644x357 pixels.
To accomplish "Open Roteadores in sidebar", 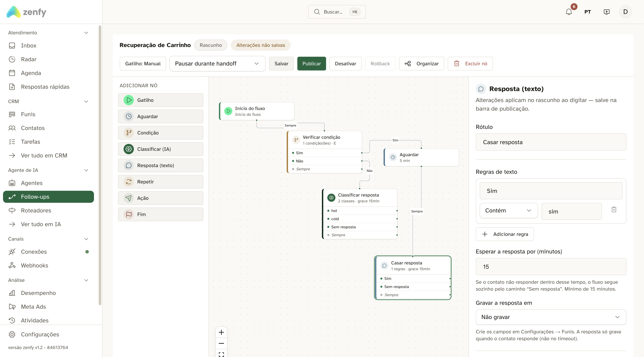I will 48,211.
